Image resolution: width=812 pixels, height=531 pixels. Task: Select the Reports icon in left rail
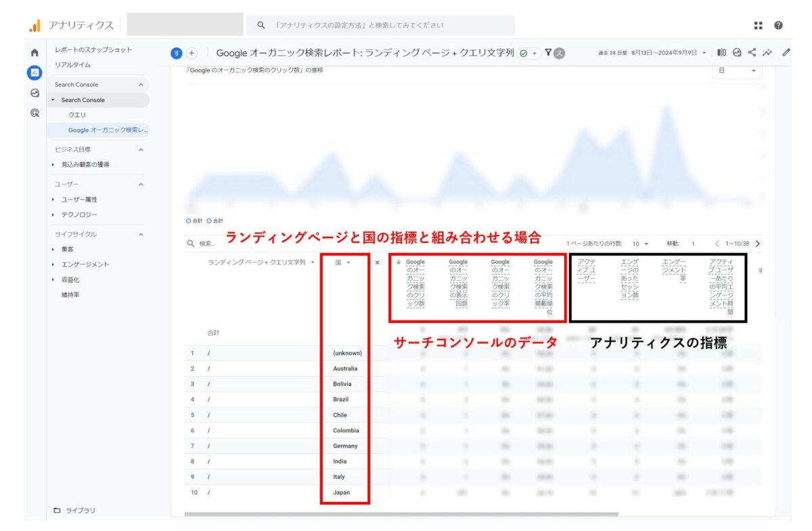pyautogui.click(x=35, y=72)
